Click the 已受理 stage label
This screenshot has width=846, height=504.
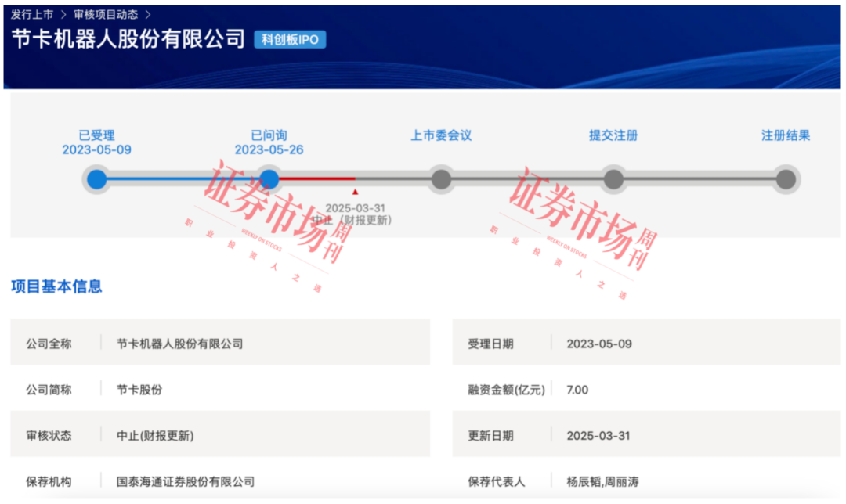click(x=96, y=135)
